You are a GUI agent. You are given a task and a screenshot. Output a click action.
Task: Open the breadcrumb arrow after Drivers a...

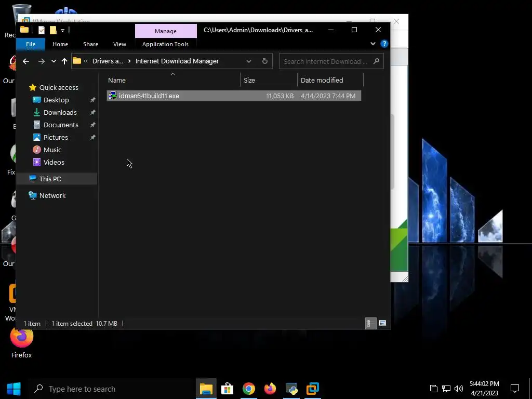(x=129, y=61)
